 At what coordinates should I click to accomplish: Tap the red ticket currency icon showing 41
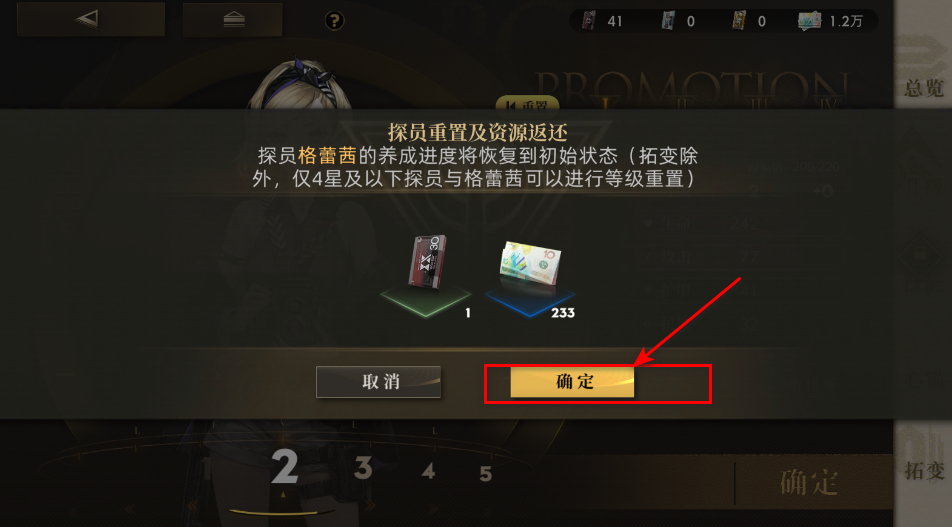tap(589, 21)
